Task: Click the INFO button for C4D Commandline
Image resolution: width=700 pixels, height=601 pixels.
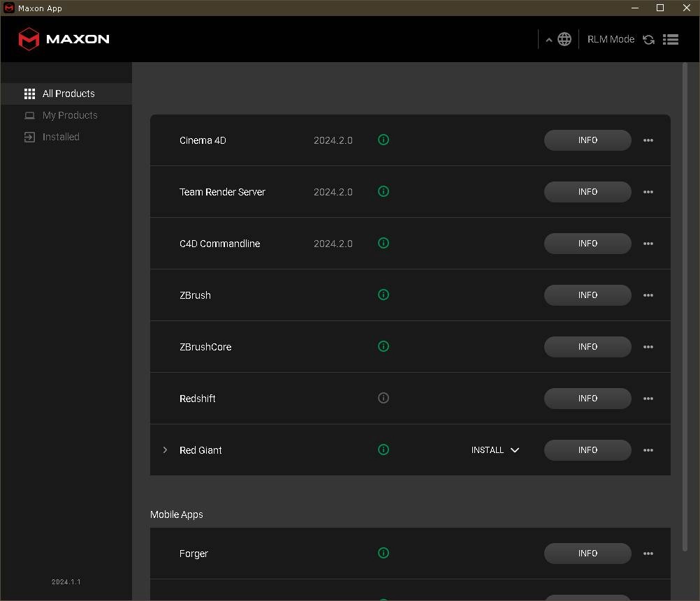Action: 588,244
